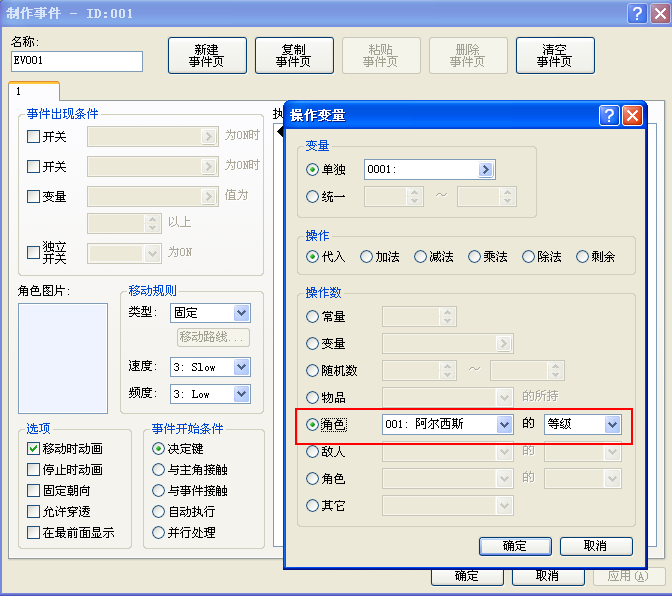Choose the 加法 operation

[366, 257]
